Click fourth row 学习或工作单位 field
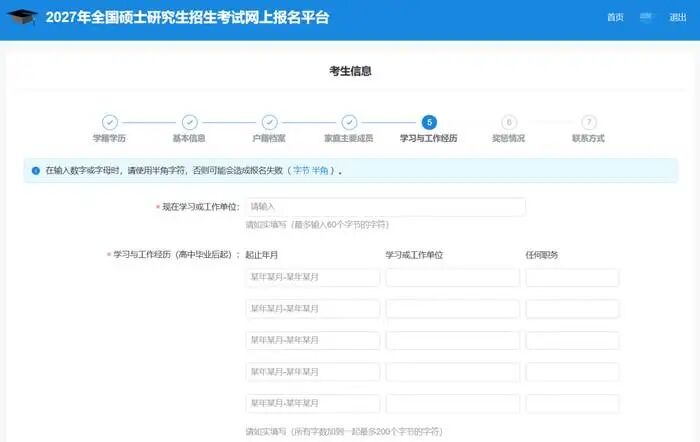The width and height of the screenshot is (700, 442). (452, 372)
